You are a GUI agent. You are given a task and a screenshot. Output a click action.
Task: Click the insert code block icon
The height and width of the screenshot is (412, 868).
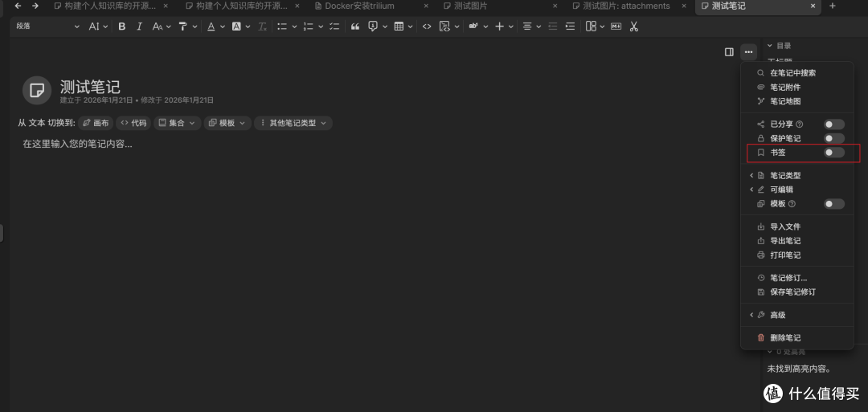(444, 26)
